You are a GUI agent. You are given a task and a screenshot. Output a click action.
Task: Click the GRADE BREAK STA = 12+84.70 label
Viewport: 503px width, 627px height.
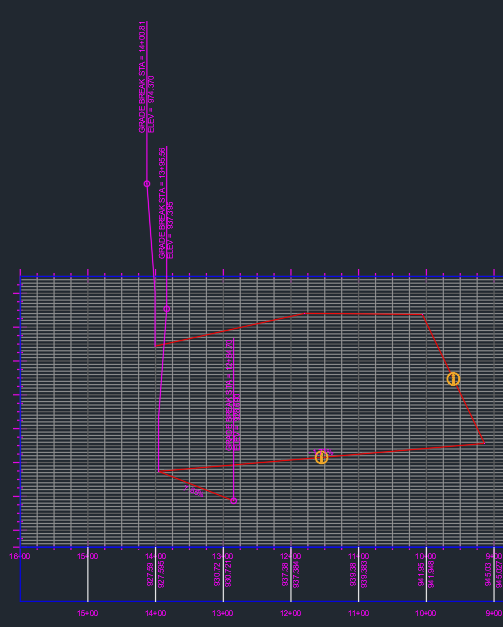coord(229,395)
